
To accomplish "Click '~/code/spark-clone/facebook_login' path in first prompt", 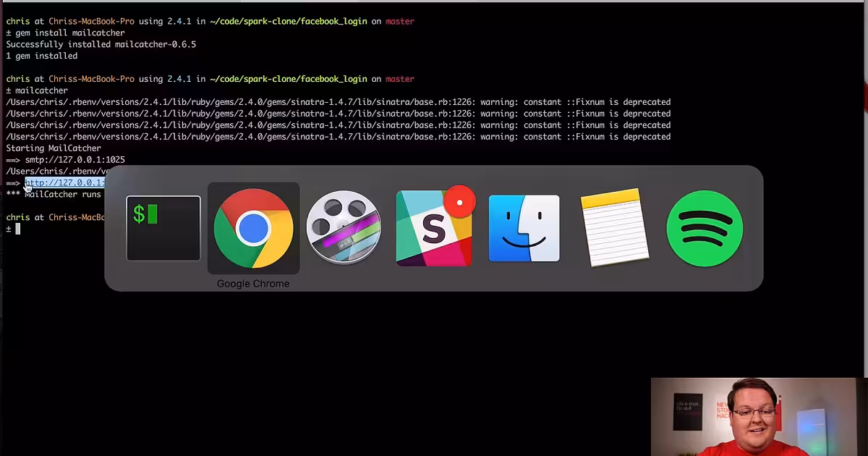I will 289,21.
